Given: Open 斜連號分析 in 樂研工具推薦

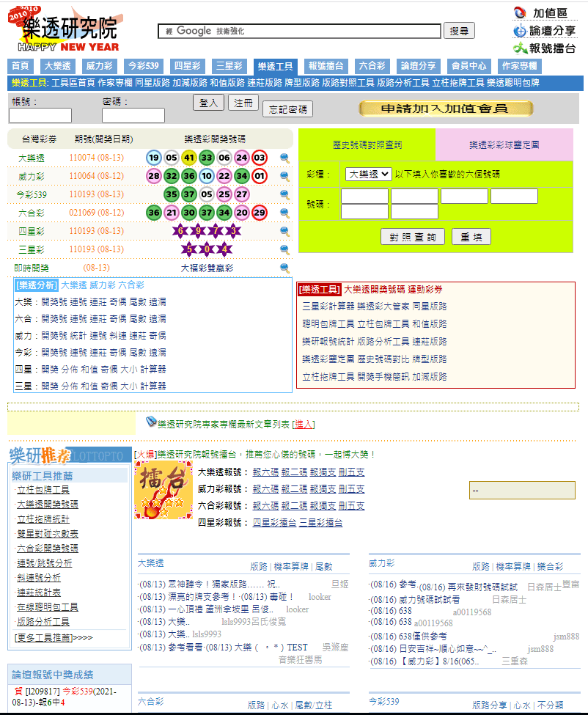Looking at the screenshot, I should [39, 578].
